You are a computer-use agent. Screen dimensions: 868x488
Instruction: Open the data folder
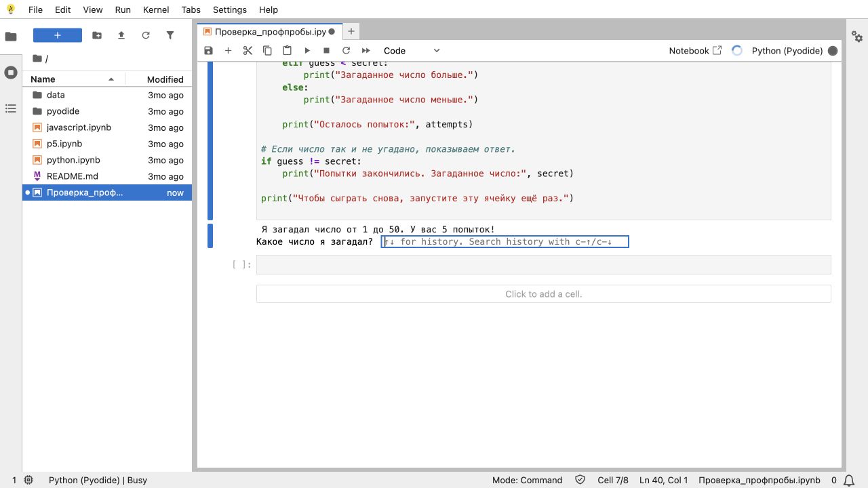[107, 95]
